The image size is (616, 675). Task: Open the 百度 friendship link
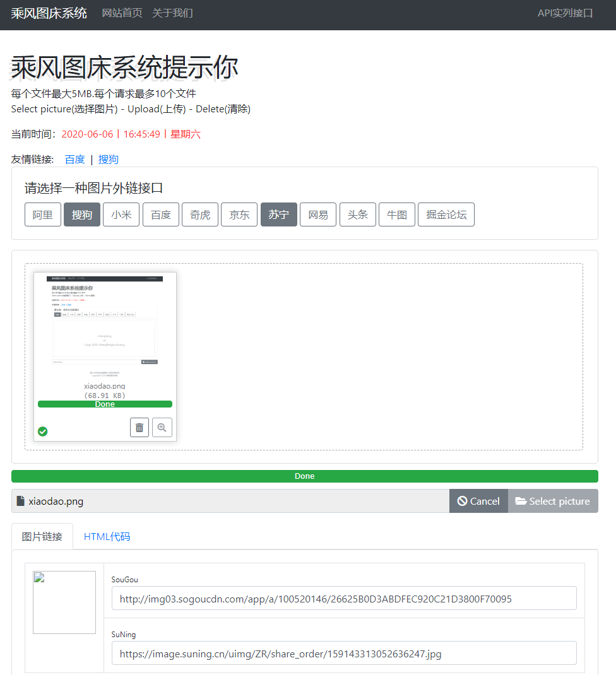[x=74, y=160]
